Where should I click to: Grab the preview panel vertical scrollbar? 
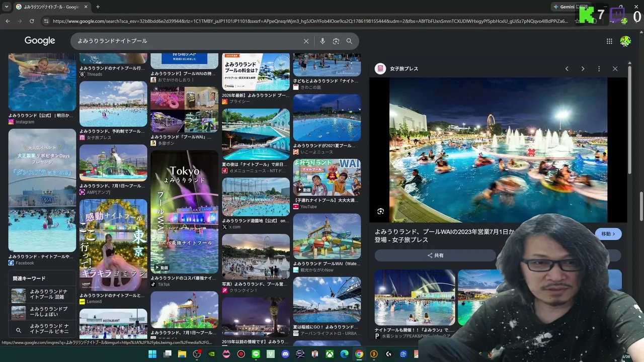coord(629,121)
